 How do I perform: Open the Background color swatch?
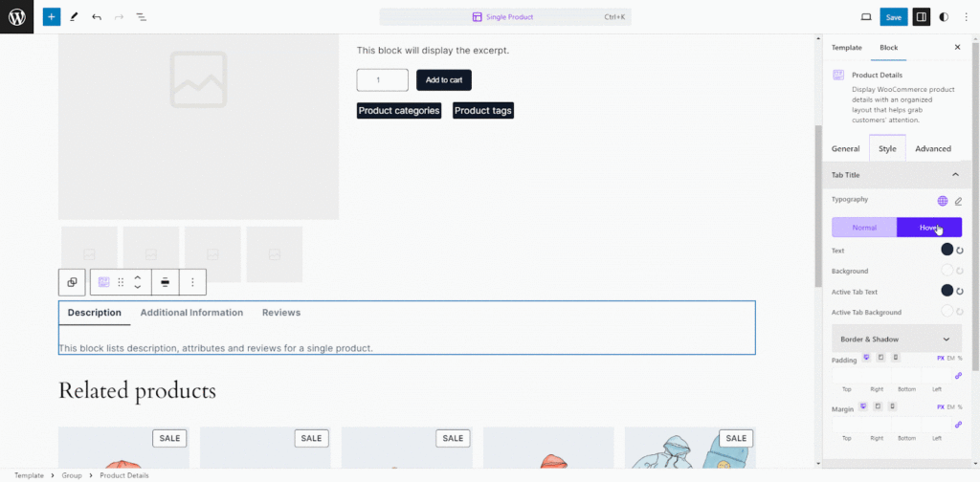click(x=947, y=271)
